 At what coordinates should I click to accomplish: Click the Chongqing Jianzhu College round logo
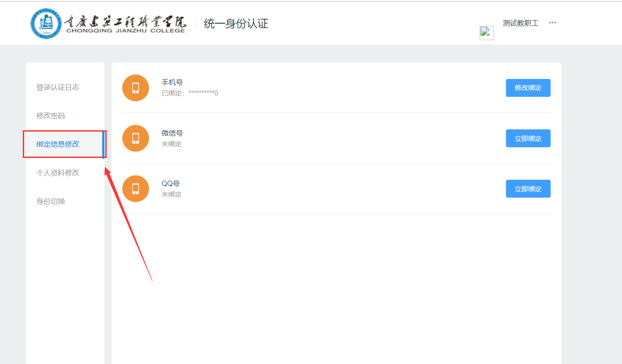tap(47, 23)
